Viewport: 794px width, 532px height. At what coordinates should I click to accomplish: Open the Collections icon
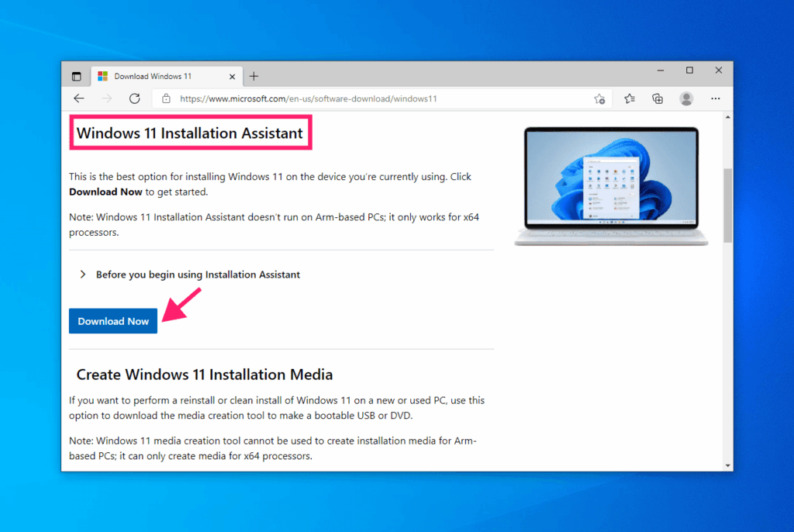point(658,98)
